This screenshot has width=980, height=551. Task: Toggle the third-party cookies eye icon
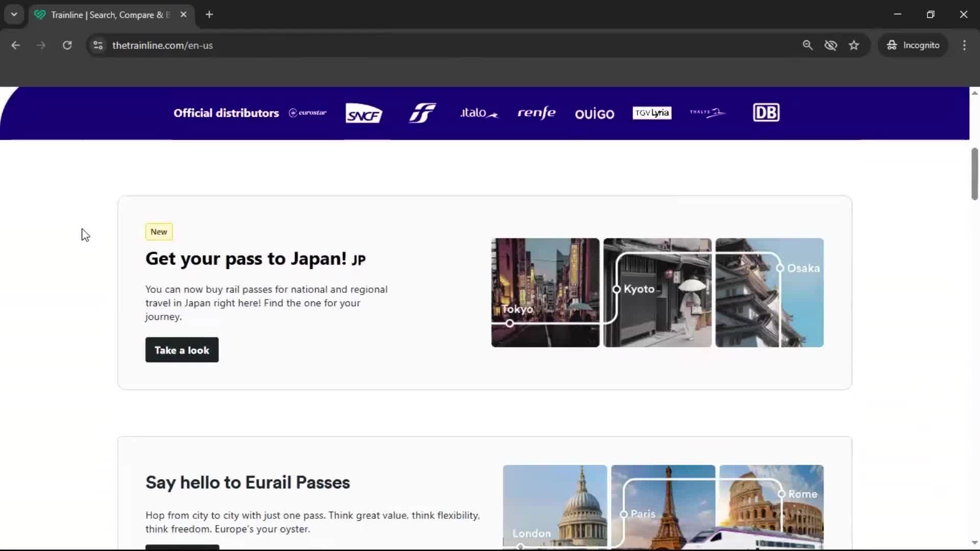(x=831, y=45)
